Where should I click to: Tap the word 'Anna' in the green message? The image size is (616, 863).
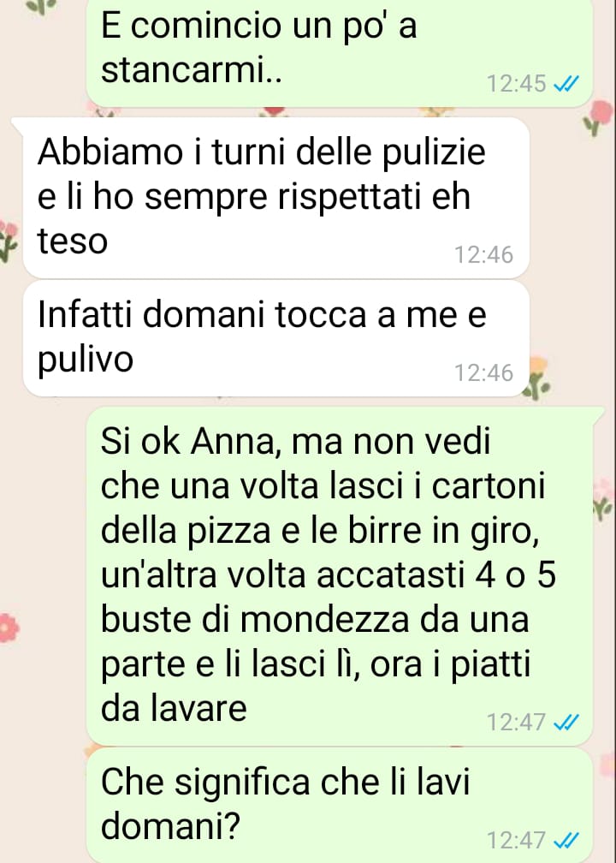pos(236,442)
